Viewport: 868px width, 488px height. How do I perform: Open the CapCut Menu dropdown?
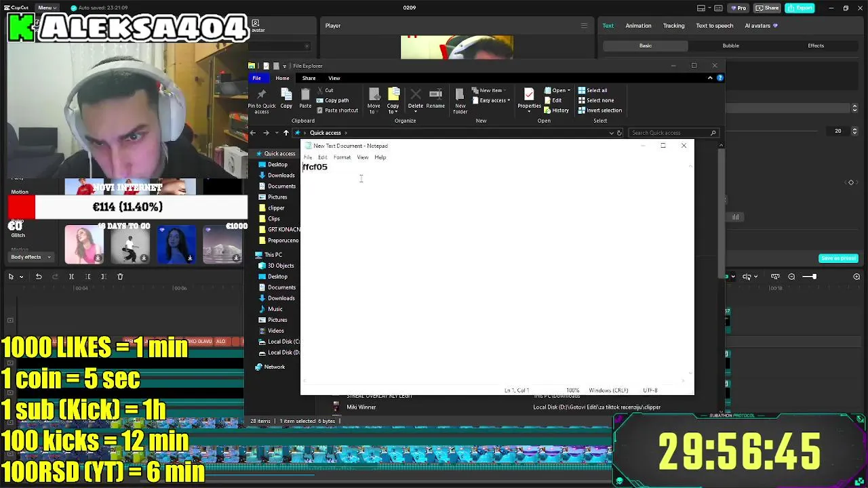pos(47,7)
